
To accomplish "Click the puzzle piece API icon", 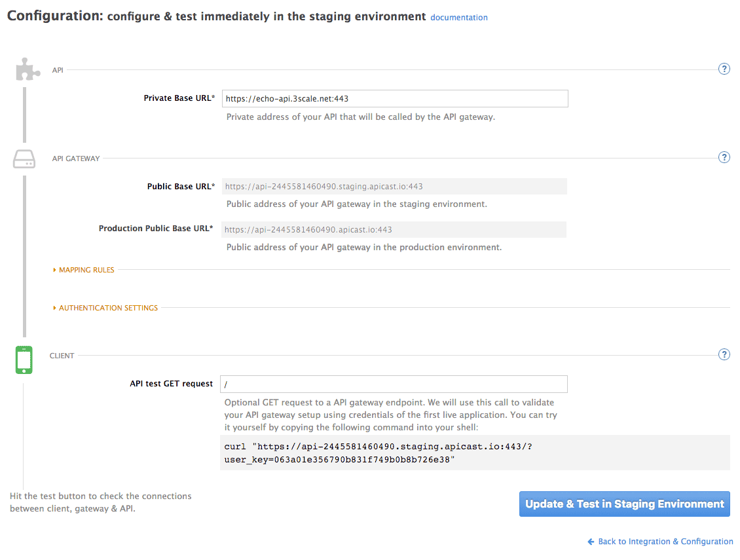I will [x=24, y=69].
